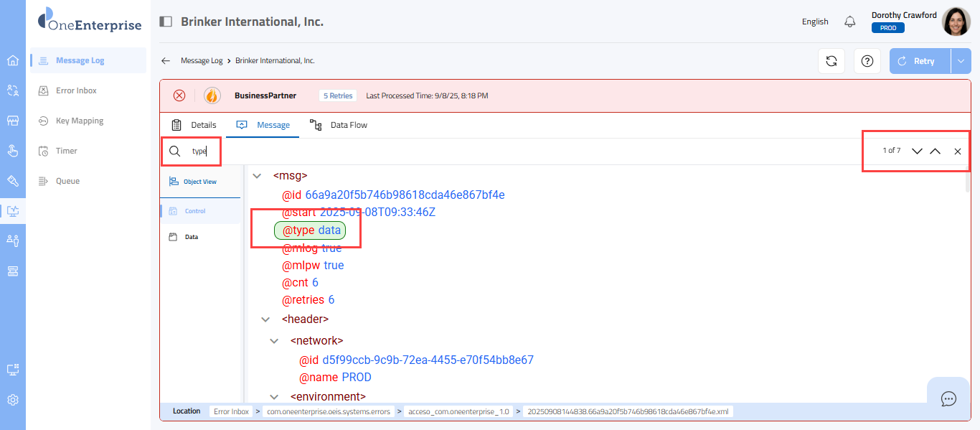Click the notification bell icon
The width and height of the screenshot is (980, 430).
pyautogui.click(x=850, y=22)
